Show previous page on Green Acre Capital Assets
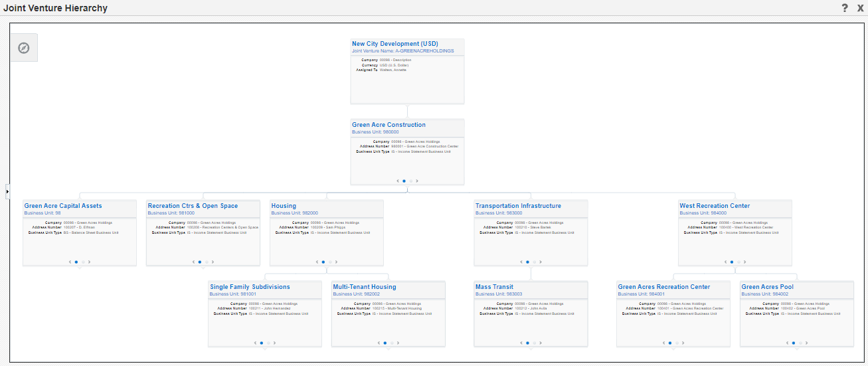The image size is (868, 366). pyautogui.click(x=70, y=262)
